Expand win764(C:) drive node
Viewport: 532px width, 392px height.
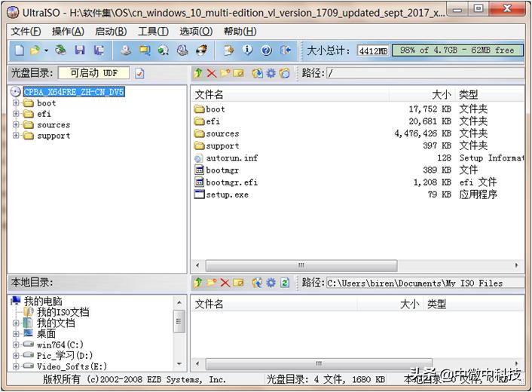[16, 345]
